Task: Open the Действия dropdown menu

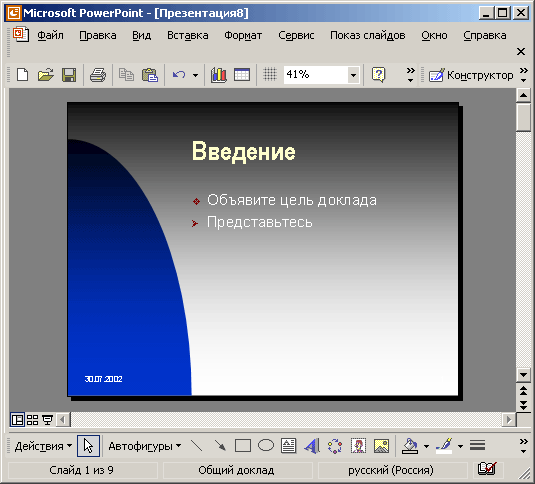Action: coord(43,446)
